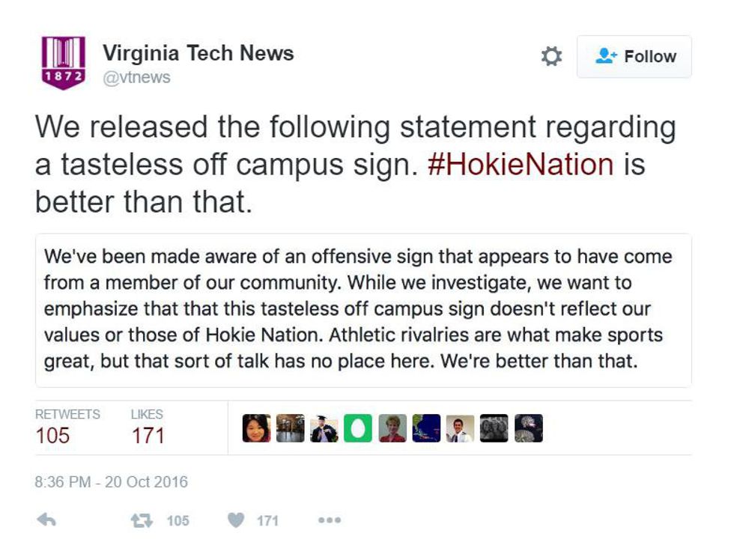Click the @vtnews handle
Viewport: 734px width, 560px height.
pyautogui.click(x=136, y=77)
